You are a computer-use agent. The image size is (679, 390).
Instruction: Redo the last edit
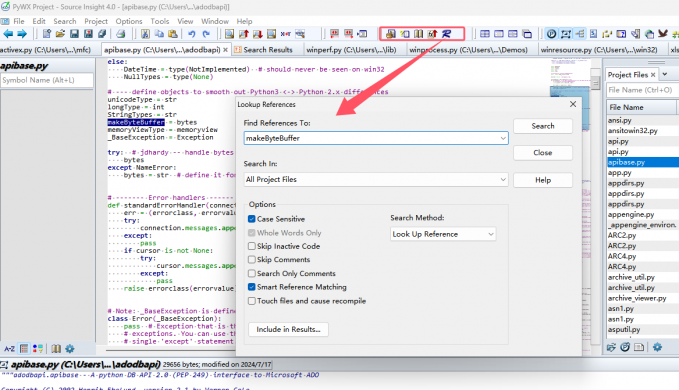pos(206,34)
